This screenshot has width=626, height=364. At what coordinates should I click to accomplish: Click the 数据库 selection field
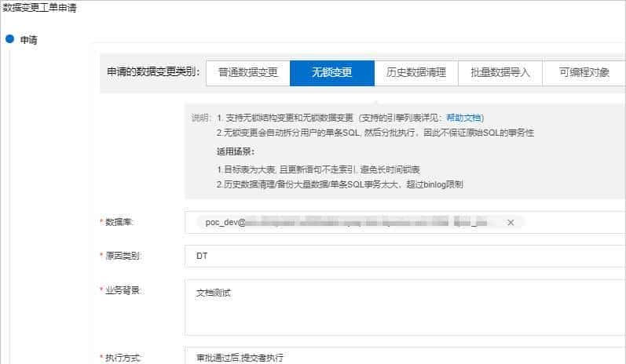tap(405, 223)
